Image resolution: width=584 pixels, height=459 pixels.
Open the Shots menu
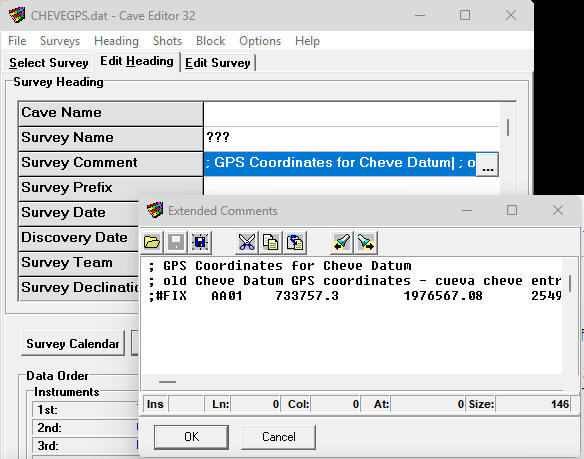[167, 41]
